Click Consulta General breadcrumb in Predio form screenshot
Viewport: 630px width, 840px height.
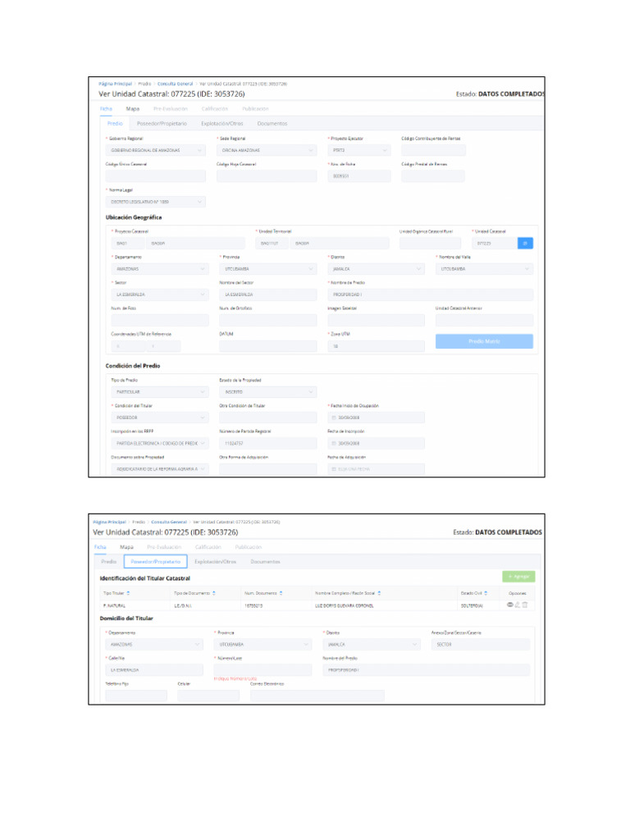tap(176, 84)
